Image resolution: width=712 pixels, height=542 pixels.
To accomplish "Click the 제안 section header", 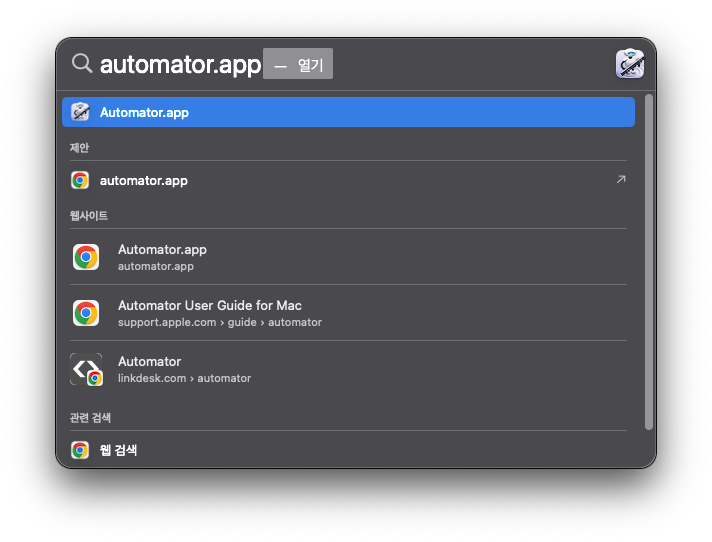I will [x=79, y=148].
